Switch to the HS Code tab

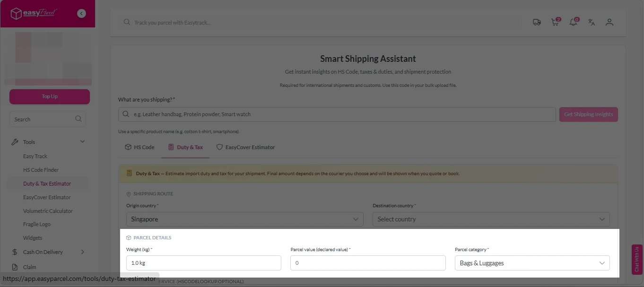(139, 147)
